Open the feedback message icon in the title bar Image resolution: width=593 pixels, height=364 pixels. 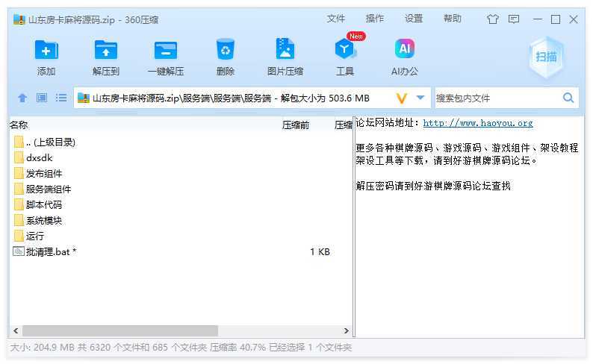(514, 19)
